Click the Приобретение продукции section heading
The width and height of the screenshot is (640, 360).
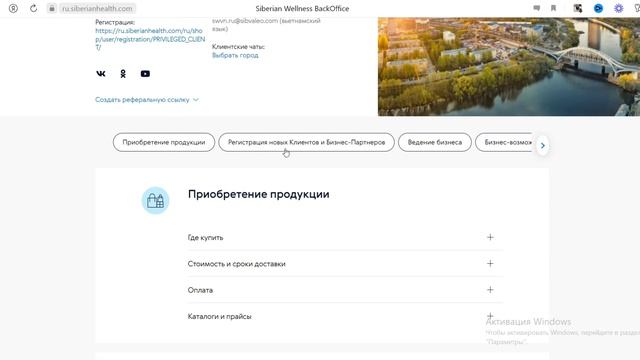point(258,194)
